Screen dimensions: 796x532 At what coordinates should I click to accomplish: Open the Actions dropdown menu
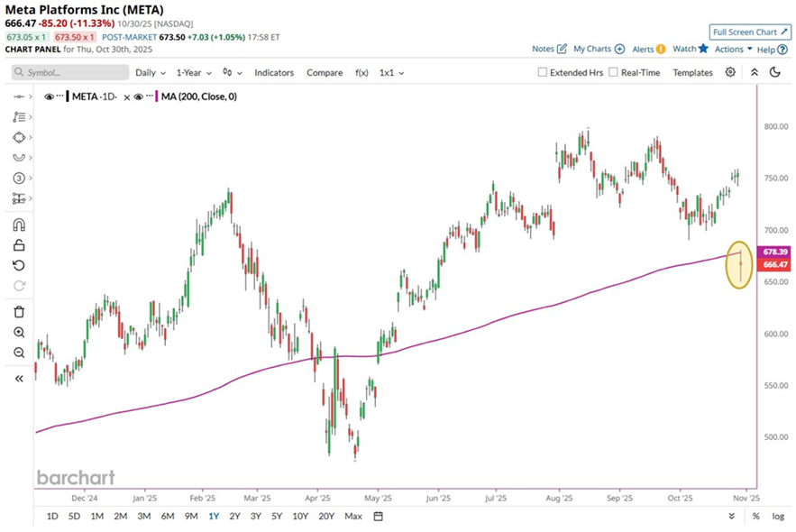[733, 50]
